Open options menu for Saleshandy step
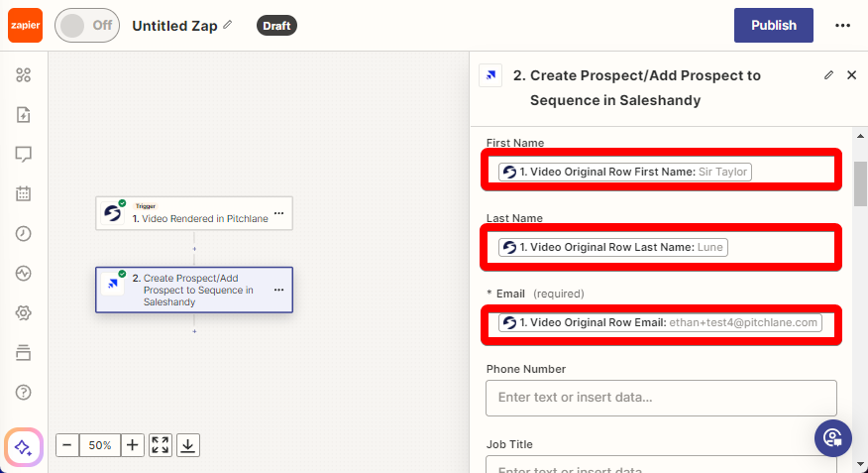 [x=279, y=290]
